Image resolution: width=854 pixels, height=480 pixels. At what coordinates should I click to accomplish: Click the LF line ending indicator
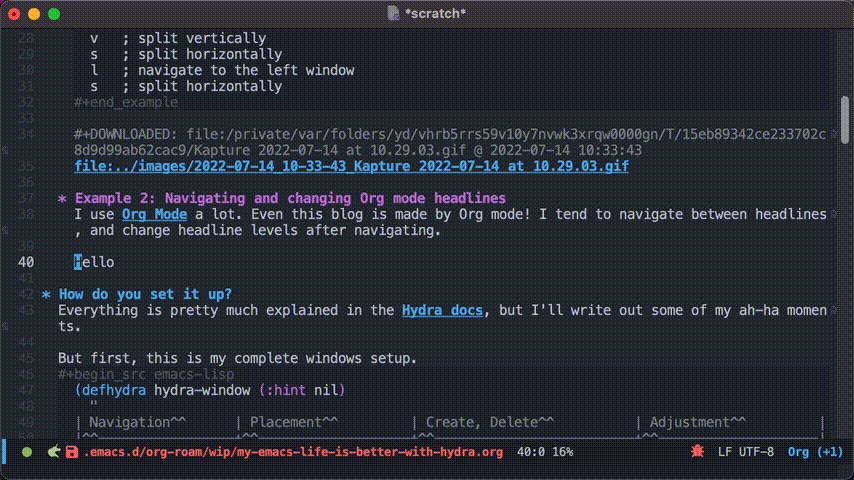pyautogui.click(x=724, y=452)
